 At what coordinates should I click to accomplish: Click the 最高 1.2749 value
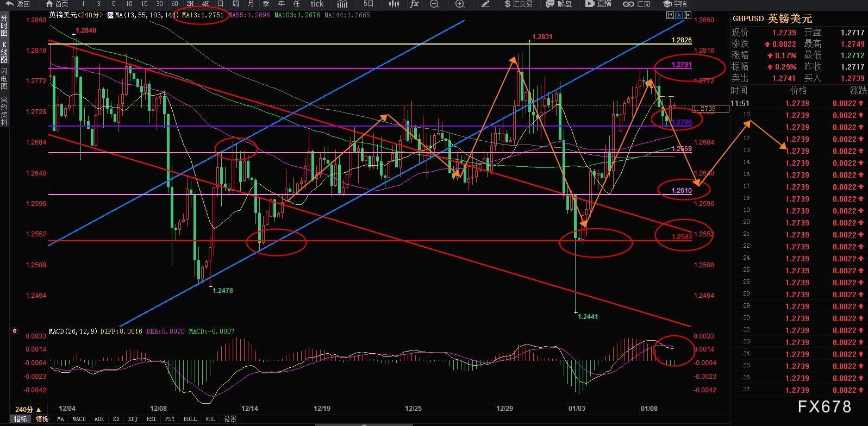coord(852,44)
